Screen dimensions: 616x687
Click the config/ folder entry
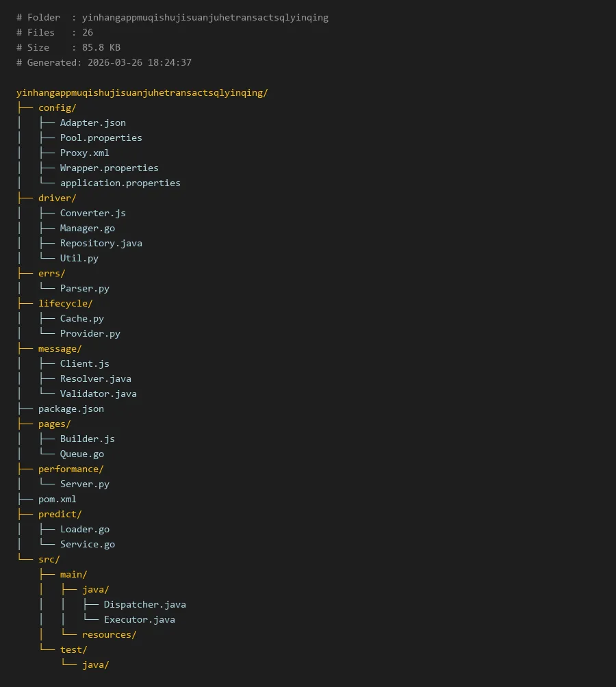(x=57, y=107)
